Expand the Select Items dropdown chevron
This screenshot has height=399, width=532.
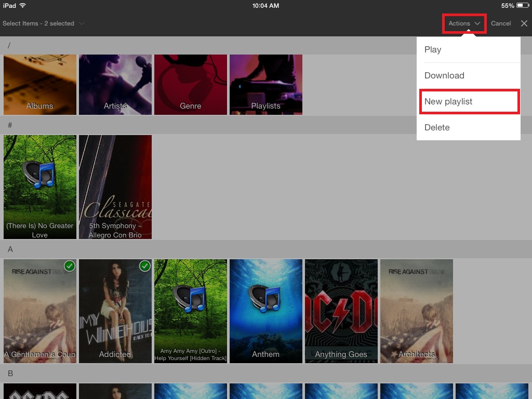pos(82,23)
